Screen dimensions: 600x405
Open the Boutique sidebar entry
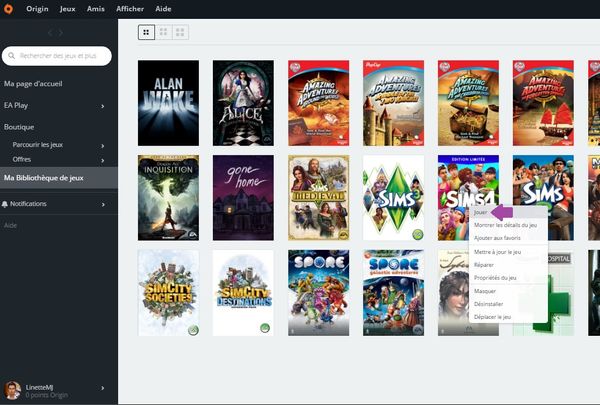click(19, 127)
